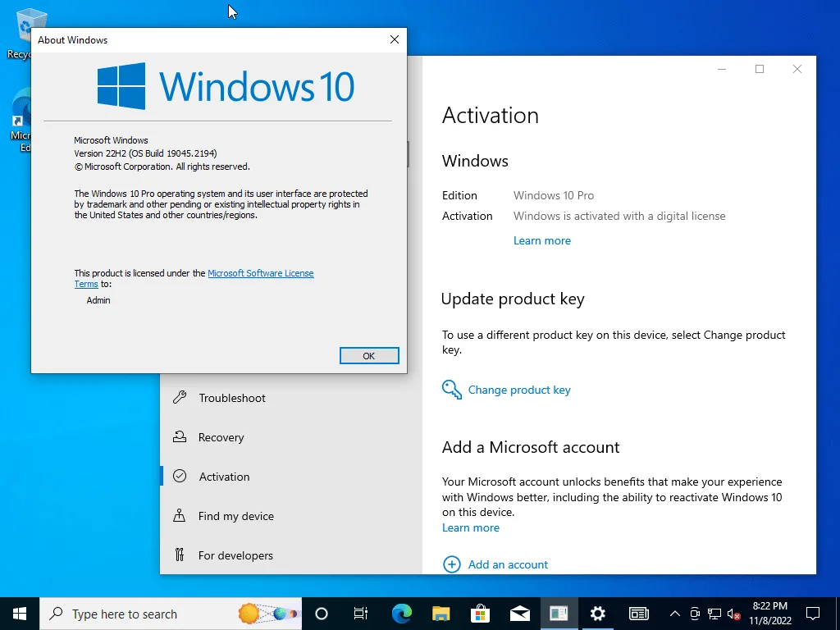Click the Activation checkmark circle icon

point(180,476)
